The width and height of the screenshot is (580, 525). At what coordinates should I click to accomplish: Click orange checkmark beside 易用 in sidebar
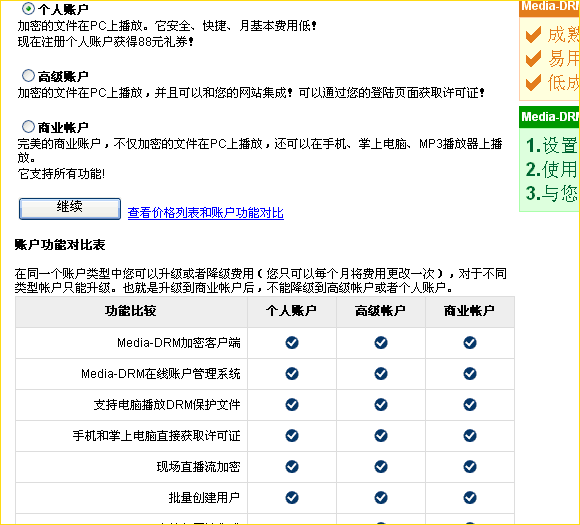point(533,59)
